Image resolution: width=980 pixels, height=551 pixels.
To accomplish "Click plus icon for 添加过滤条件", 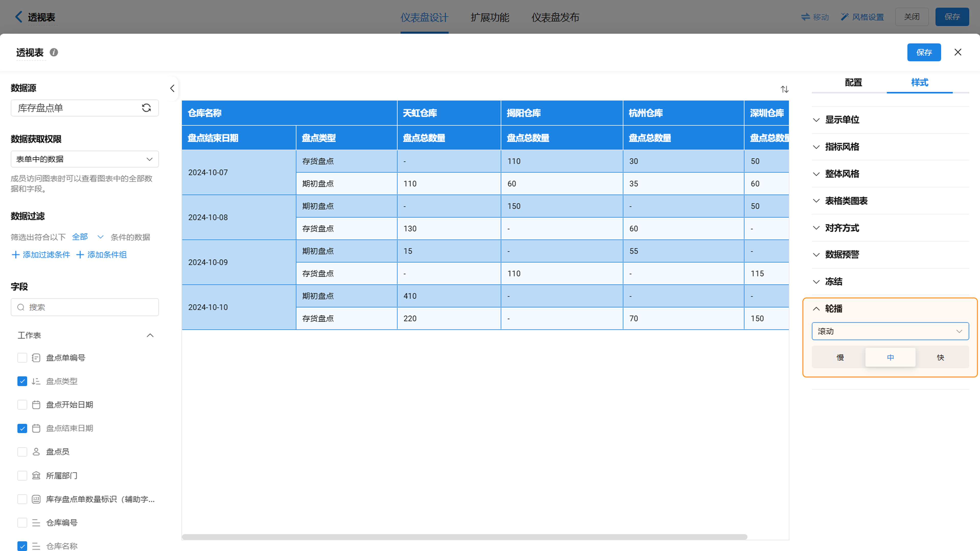I will coord(16,255).
